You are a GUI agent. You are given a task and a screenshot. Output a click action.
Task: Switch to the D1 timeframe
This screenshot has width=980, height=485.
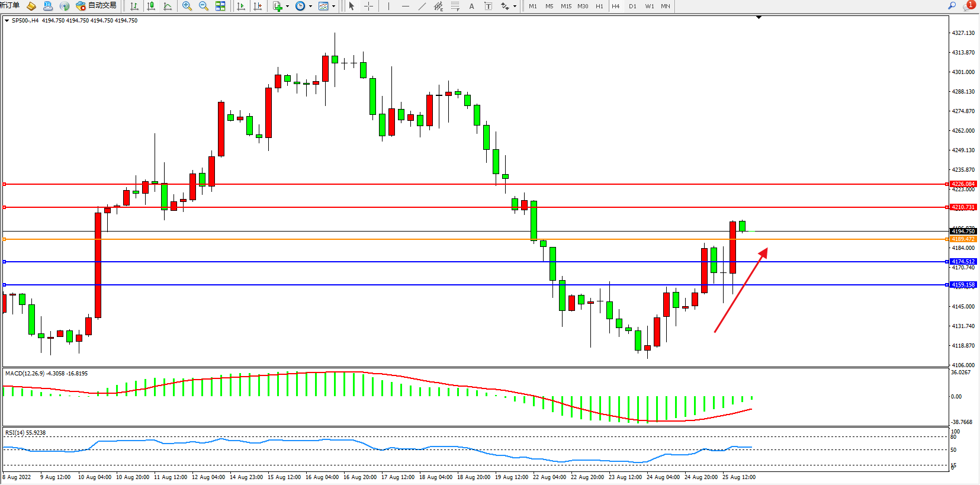632,6
